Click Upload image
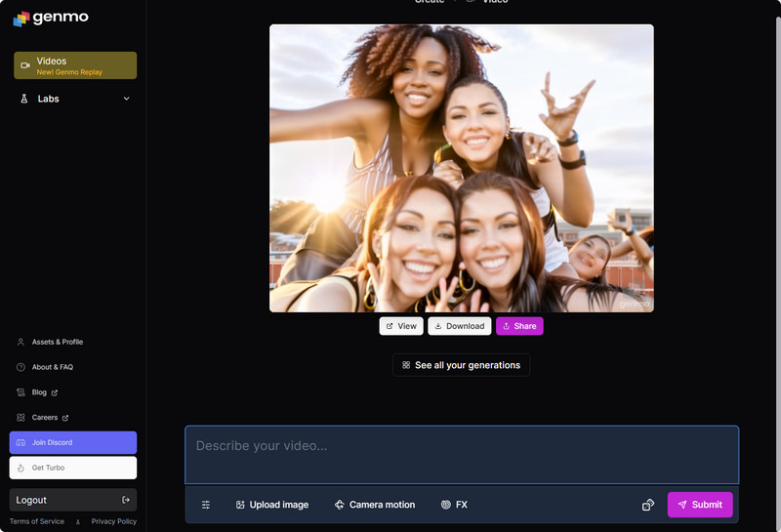781x532 pixels. point(272,505)
